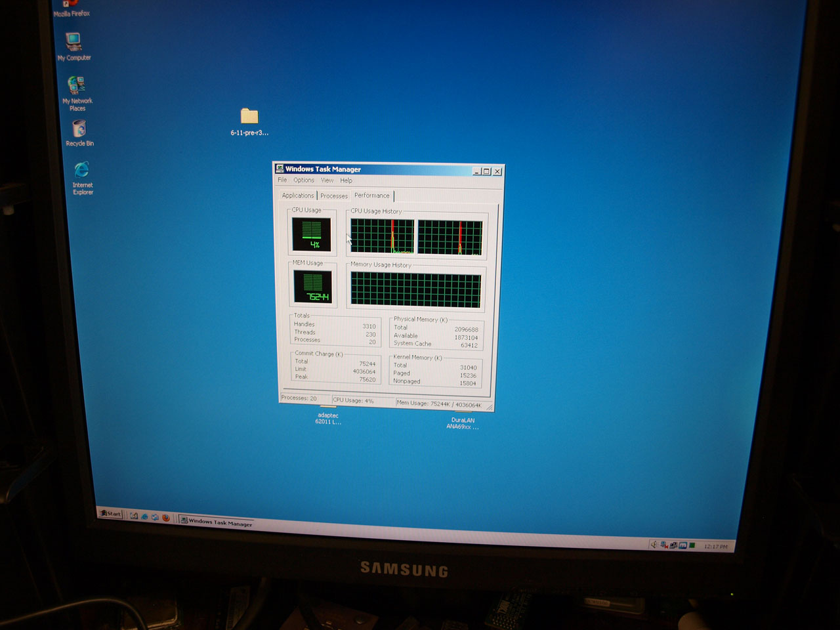Open the View menu in Task Manager
Viewport: 840px width, 630px height.
[x=327, y=180]
